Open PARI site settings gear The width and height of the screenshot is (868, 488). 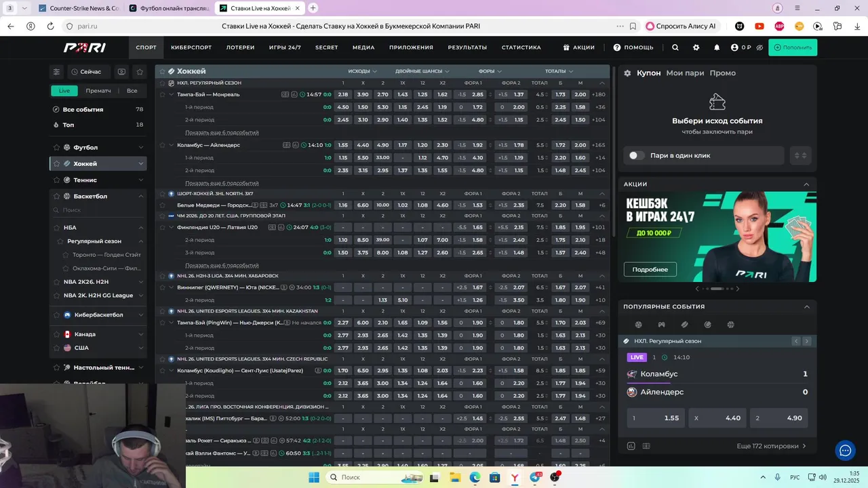pyautogui.click(x=696, y=47)
